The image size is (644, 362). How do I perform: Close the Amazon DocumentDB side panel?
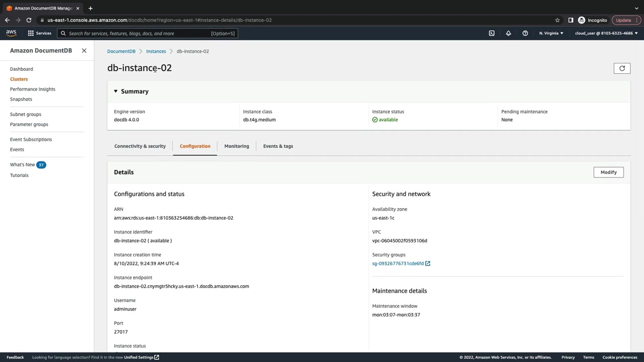(x=84, y=51)
